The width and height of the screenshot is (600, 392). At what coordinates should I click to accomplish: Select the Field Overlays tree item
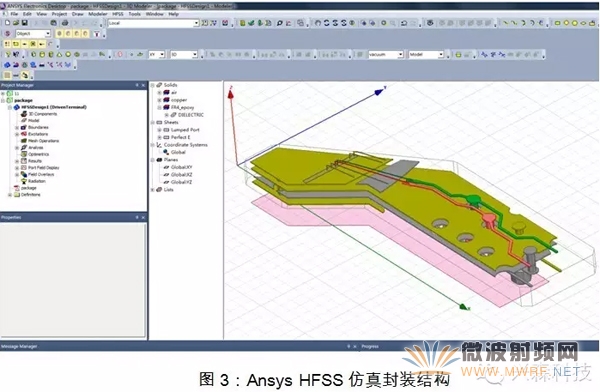(41, 175)
